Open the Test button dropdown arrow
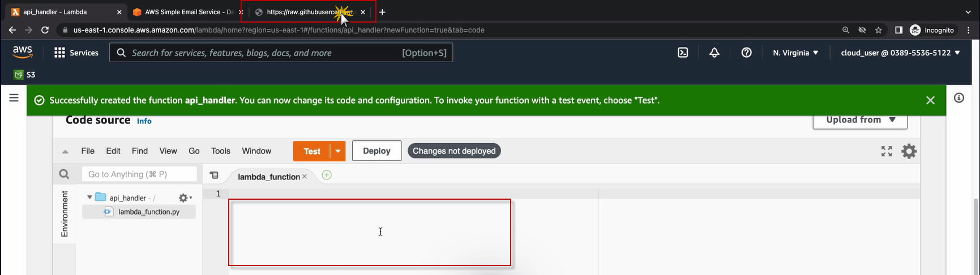 click(337, 151)
